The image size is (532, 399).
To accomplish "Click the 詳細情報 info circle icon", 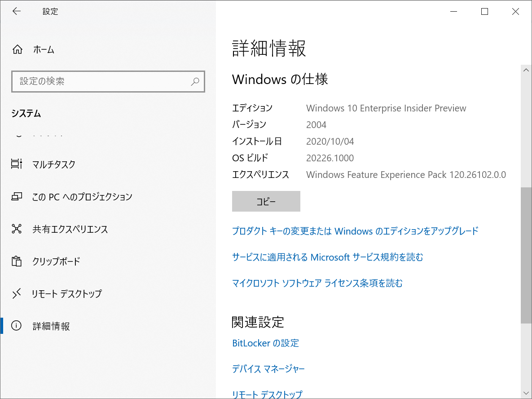I will [x=16, y=326].
